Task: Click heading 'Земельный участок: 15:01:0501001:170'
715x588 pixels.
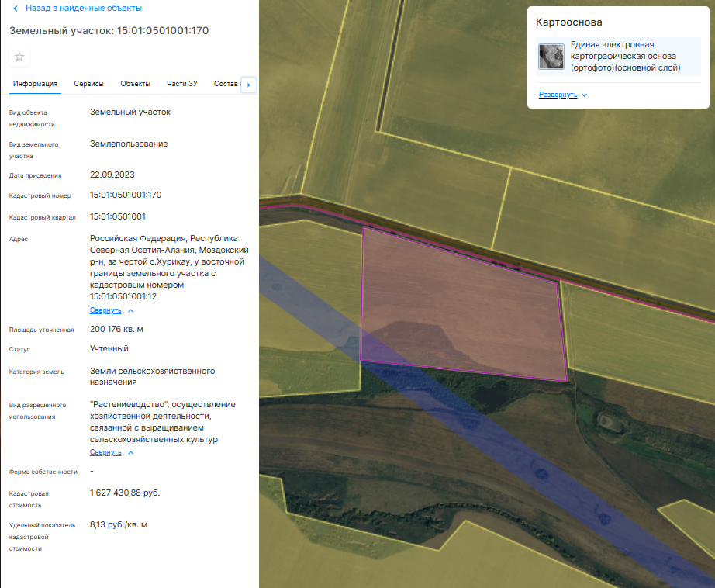Action: (109, 30)
